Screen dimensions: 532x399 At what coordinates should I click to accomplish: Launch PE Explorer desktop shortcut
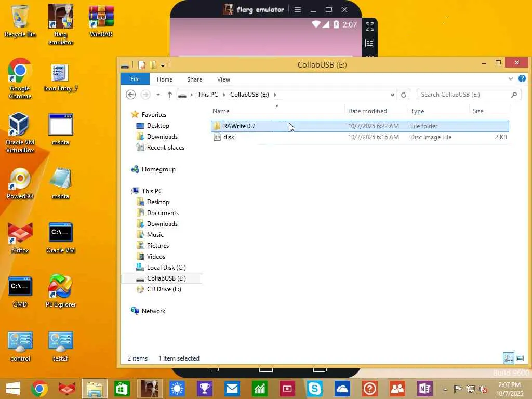(60, 291)
